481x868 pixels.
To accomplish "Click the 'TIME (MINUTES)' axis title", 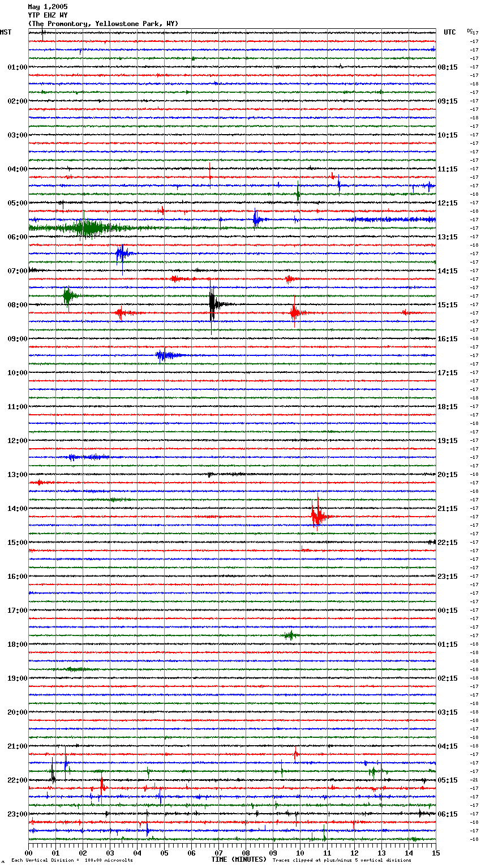I will pos(239,860).
